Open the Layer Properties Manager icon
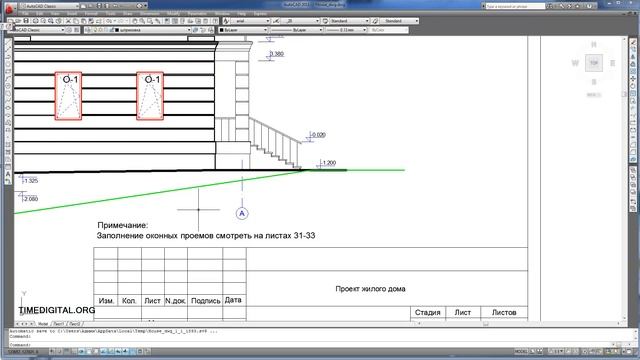This screenshot has height=360, width=640. tap(88, 30)
